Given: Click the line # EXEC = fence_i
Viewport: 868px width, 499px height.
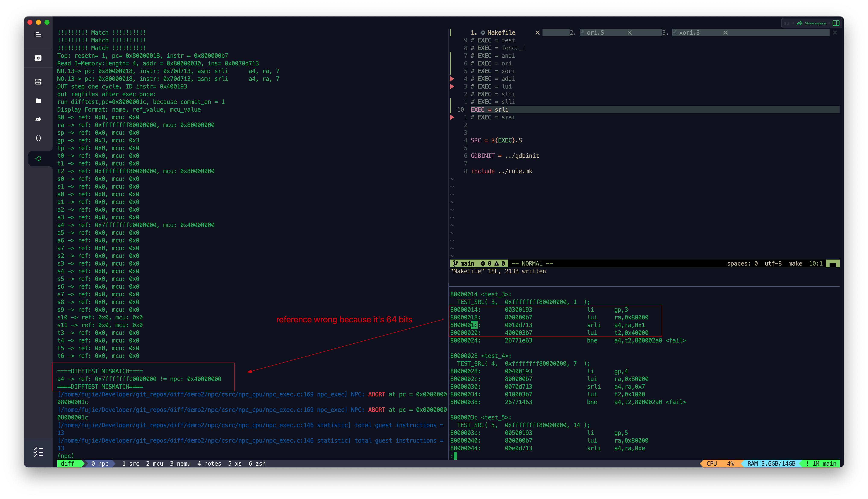Looking at the screenshot, I should (498, 48).
